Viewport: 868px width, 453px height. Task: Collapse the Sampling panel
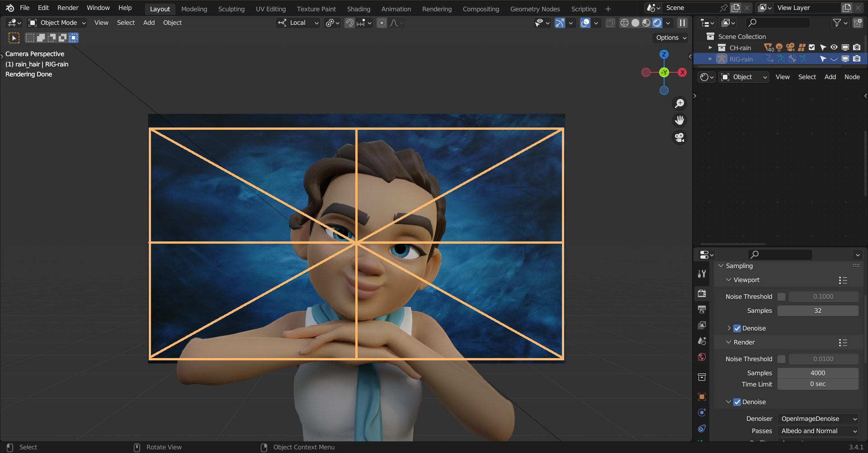point(721,266)
